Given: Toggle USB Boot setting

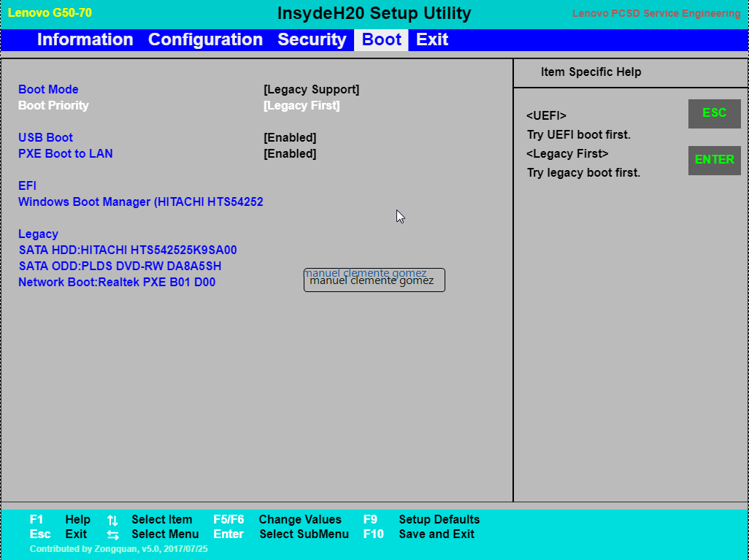Looking at the screenshot, I should (x=45, y=137).
